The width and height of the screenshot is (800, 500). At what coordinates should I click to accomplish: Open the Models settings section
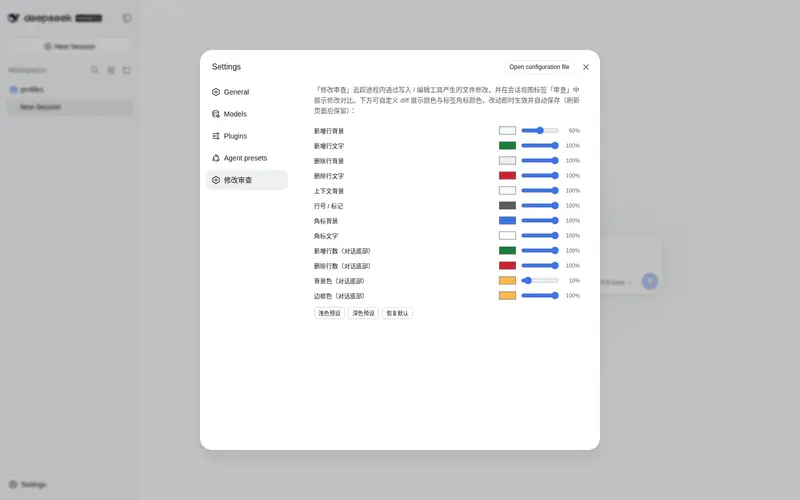pyautogui.click(x=246, y=114)
